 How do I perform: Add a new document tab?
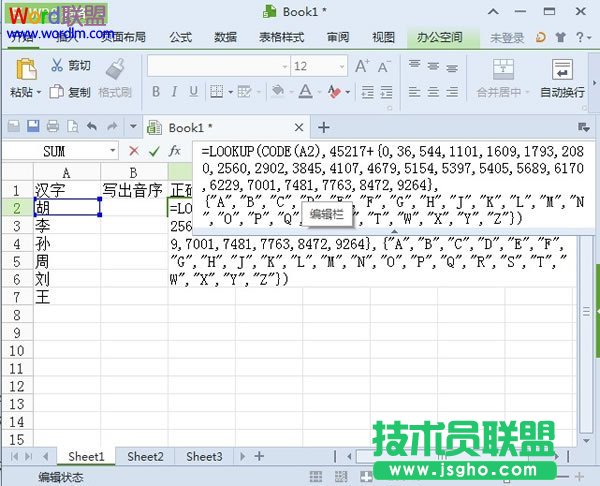coord(324,127)
